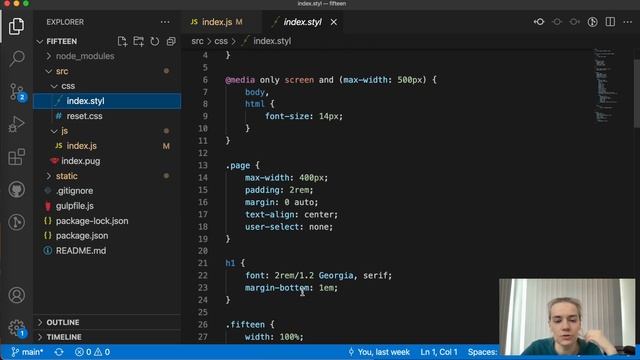
Task: Place cursor on the 'user-select: none;' line
Action: [x=289, y=227]
